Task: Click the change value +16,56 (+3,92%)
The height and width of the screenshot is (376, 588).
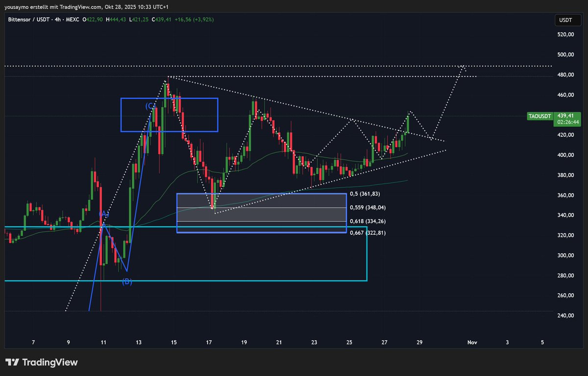Action: point(193,19)
